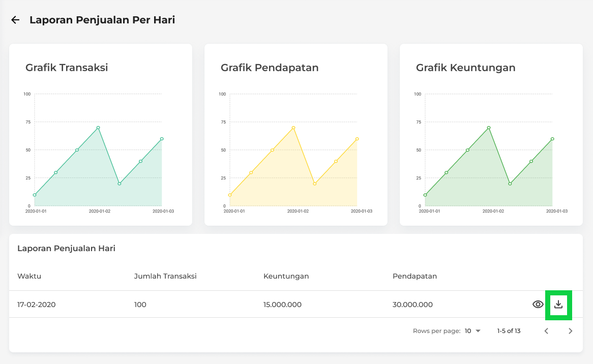Select the highest point in Grafik Pendapatan
The image size is (593, 364).
(293, 128)
